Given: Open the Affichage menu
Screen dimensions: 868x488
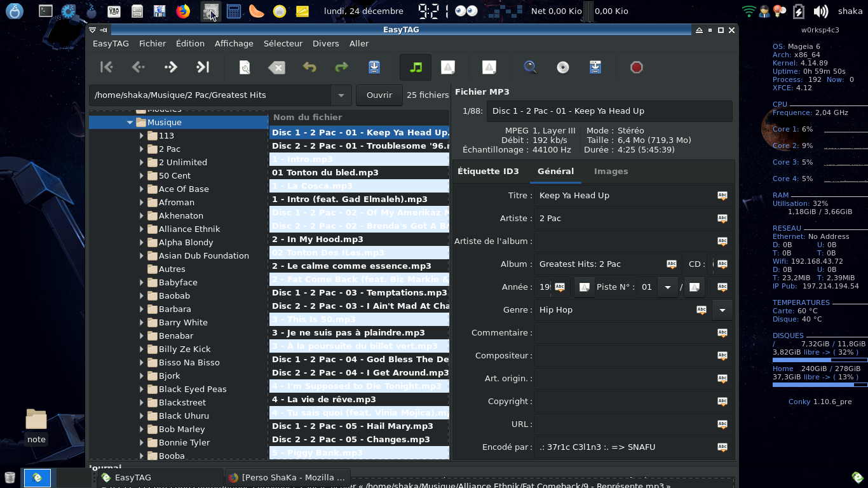Looking at the screenshot, I should tap(234, 43).
